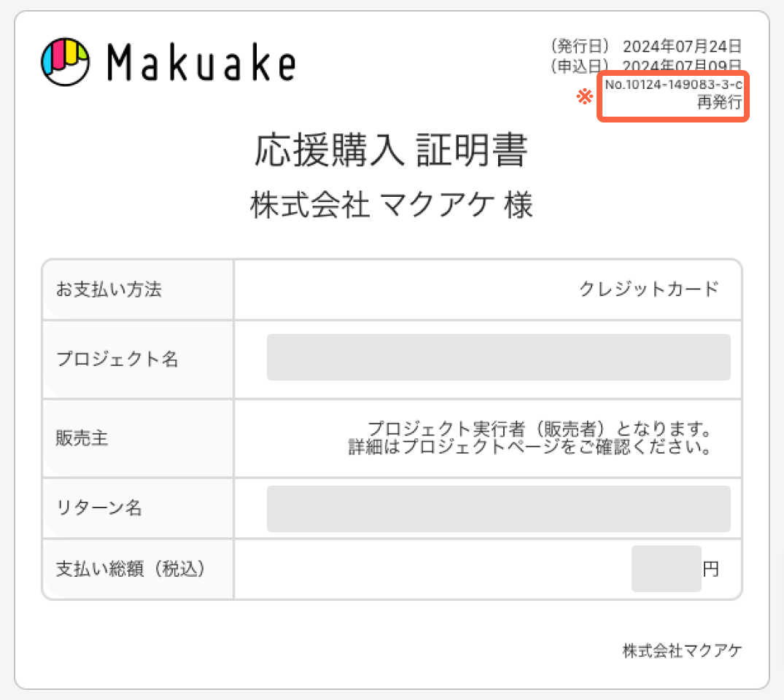Click the 応援購入 証明書 title heading
The width and height of the screenshot is (784, 700).
click(x=391, y=149)
